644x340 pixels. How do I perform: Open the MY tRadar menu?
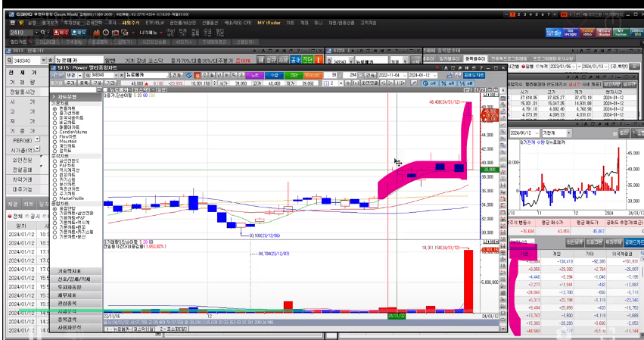[269, 23]
